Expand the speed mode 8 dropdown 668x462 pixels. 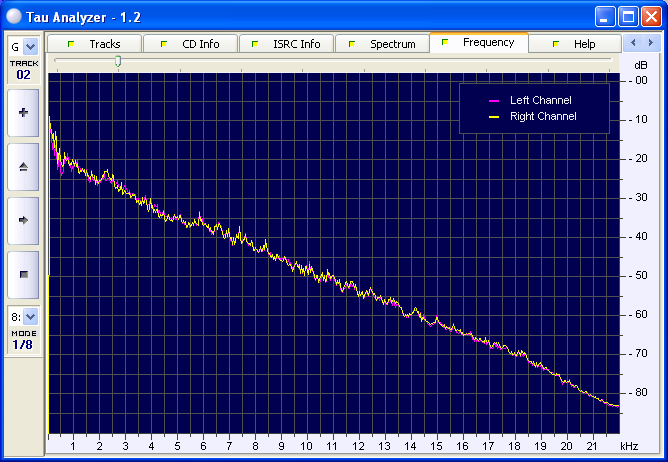pyautogui.click(x=23, y=317)
